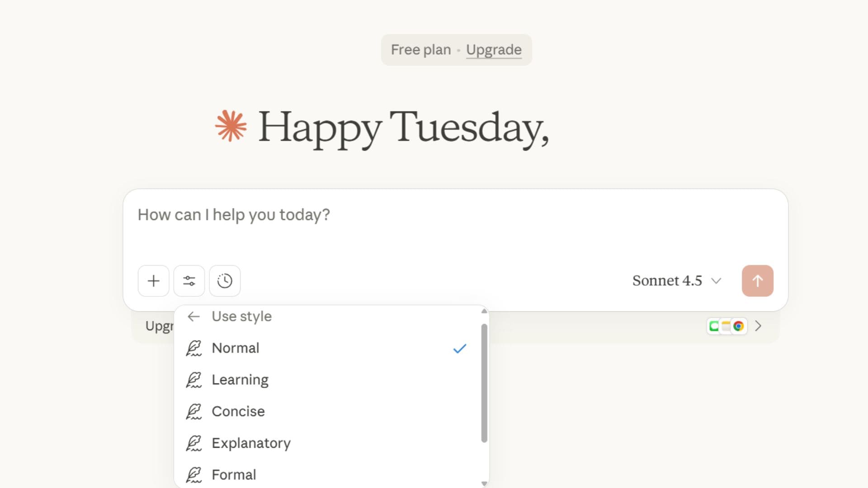Select the Normal style option
The image size is (868, 488).
(x=236, y=348)
